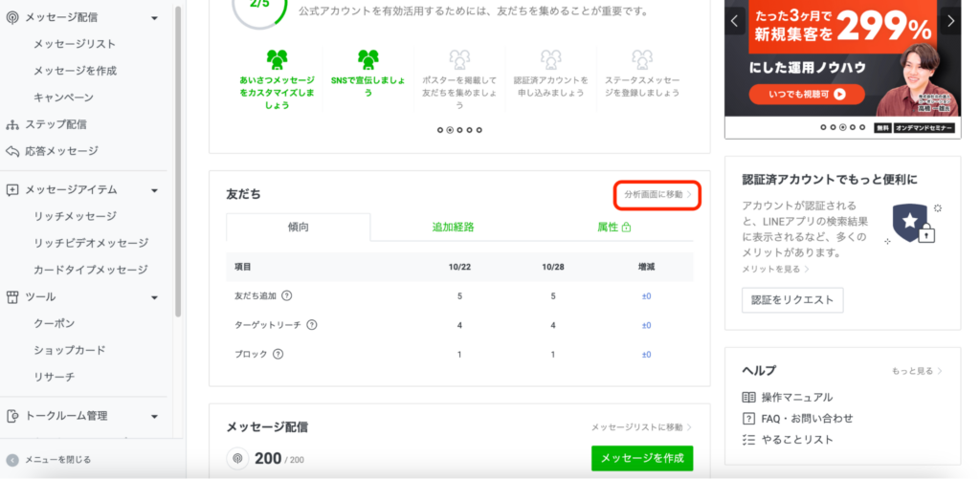Select last dot of checklist carousel
Screen dimensions: 980x479
click(x=479, y=130)
